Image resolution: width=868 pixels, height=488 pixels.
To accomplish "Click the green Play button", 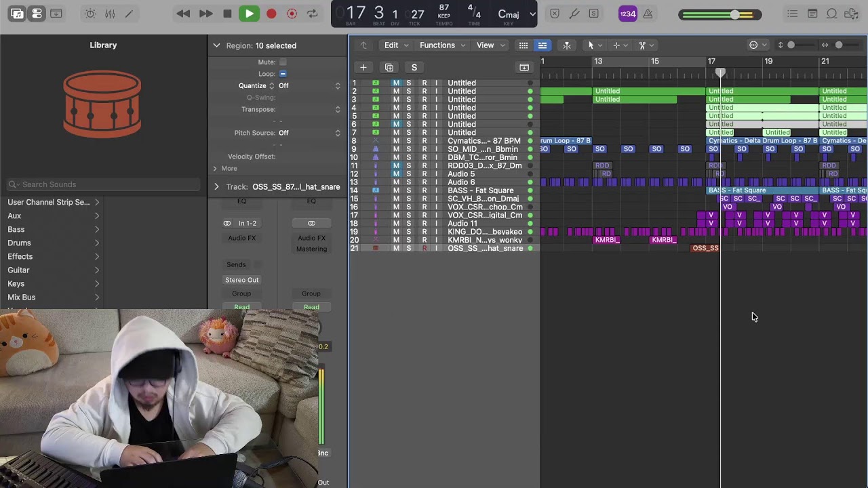I will [249, 14].
